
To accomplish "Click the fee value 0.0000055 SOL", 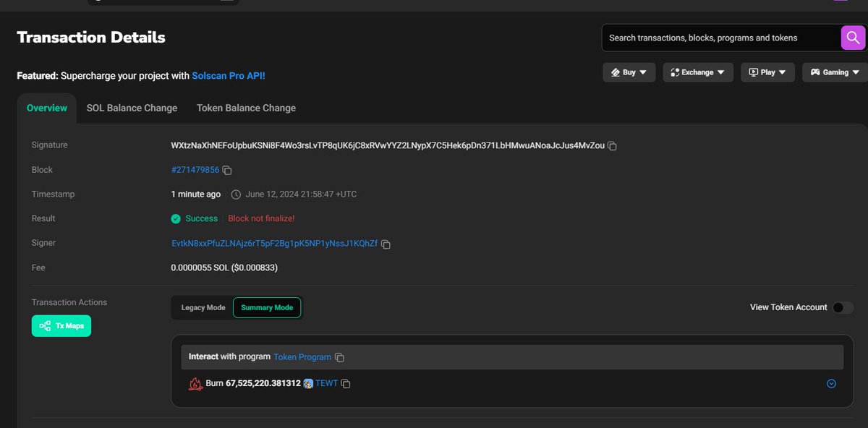I will coord(224,267).
